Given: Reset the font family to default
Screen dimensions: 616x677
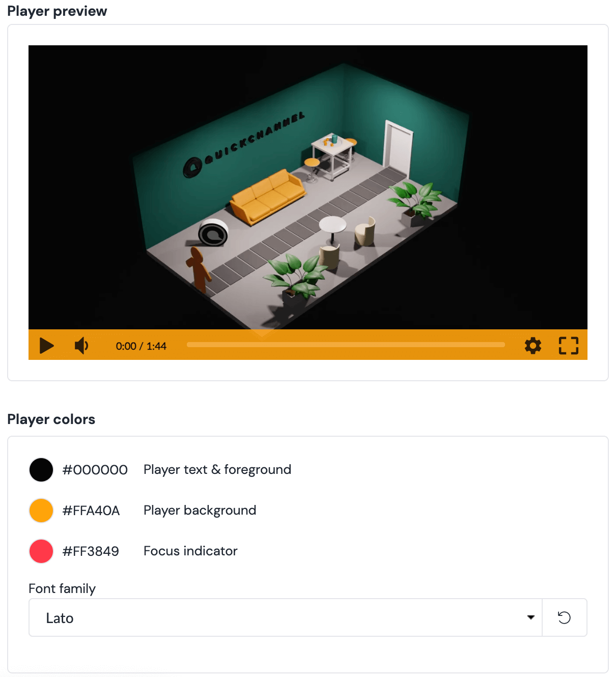Looking at the screenshot, I should [565, 617].
